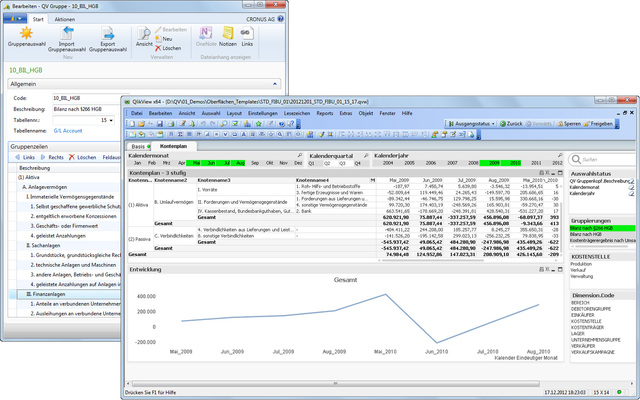Screen dimensions: 640x400
Task: Click Import Gruppenauswahl icon
Action: tap(67, 33)
